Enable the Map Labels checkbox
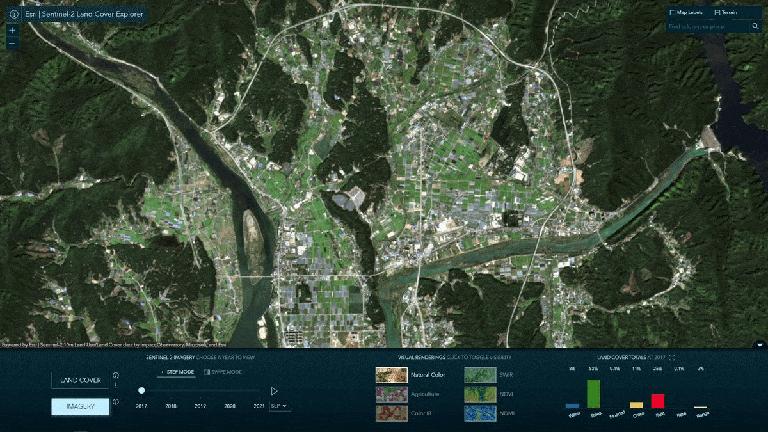768x432 pixels. [x=672, y=12]
